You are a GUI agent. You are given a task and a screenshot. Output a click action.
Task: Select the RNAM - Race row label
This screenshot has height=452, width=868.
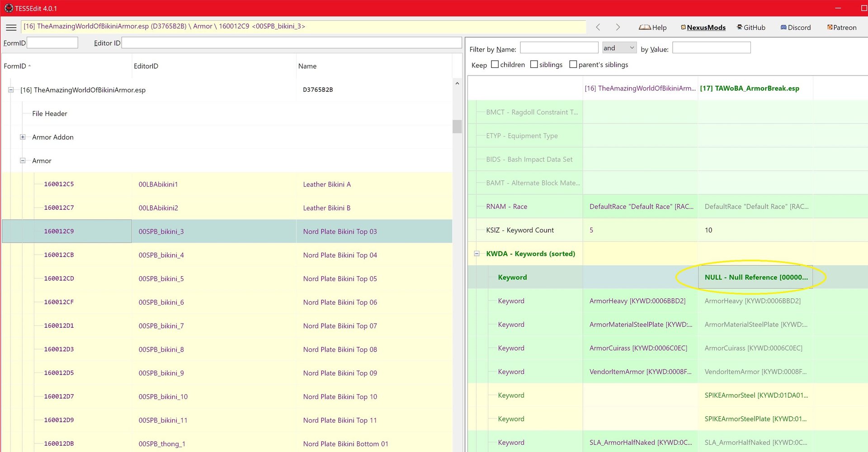coord(506,207)
